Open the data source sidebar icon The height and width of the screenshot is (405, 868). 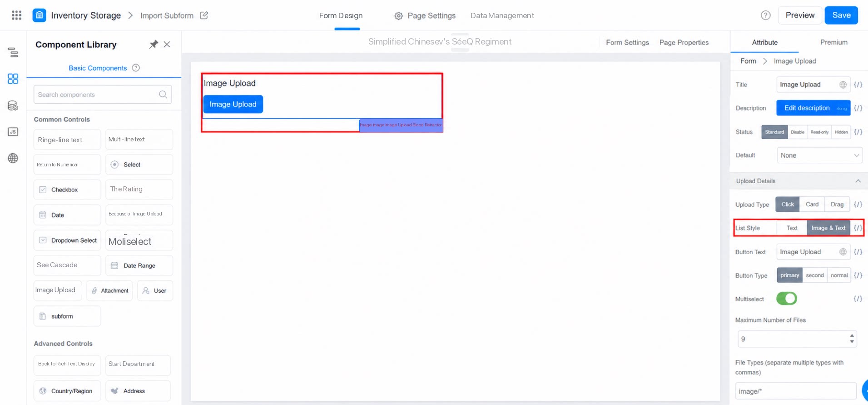(x=13, y=106)
